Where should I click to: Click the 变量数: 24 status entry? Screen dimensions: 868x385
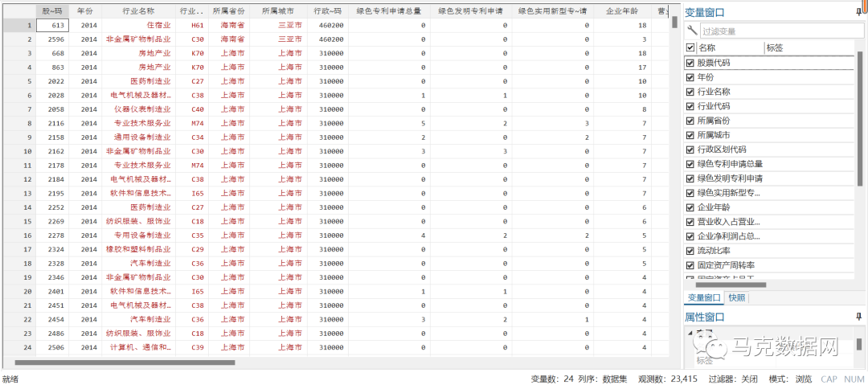tap(552, 379)
